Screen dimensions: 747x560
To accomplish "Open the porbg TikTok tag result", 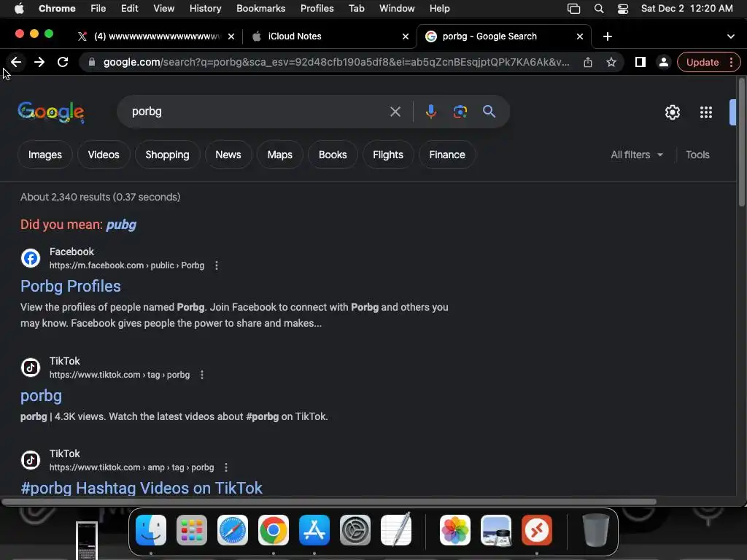I will tap(41, 396).
